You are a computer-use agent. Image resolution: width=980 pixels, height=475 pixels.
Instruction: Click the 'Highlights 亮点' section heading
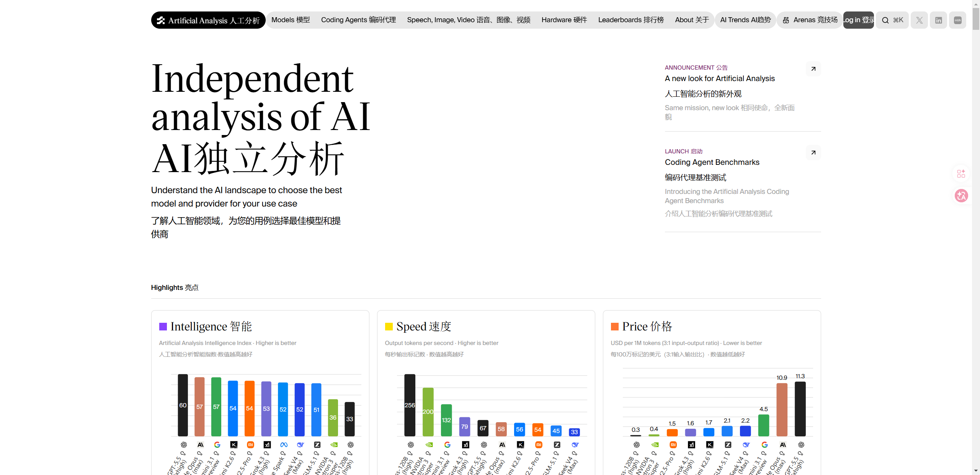pos(175,288)
